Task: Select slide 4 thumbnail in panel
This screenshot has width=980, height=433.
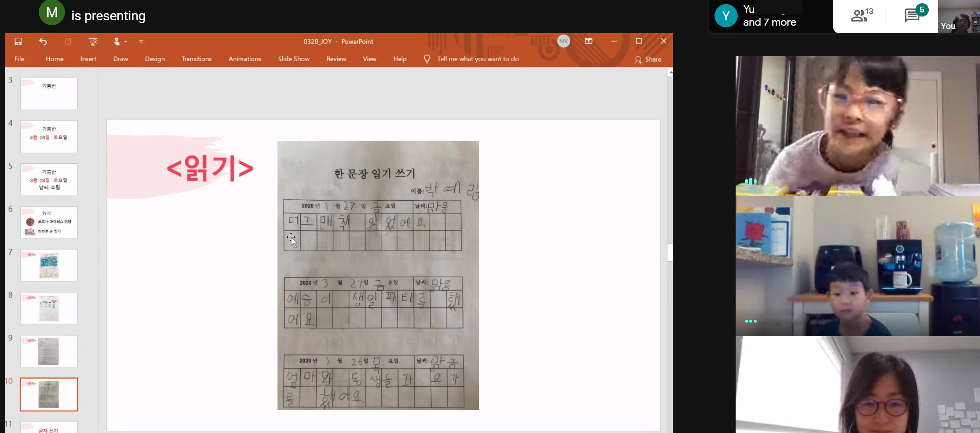Action: 49,136
